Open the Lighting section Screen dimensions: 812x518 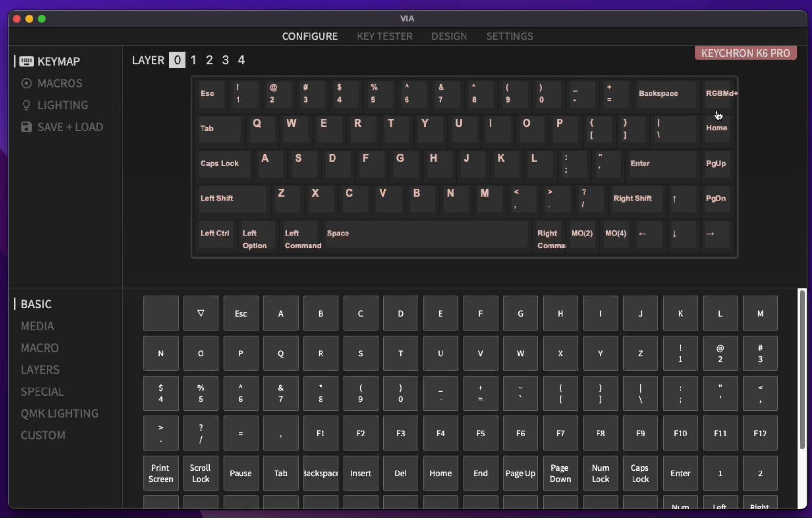tap(55, 105)
